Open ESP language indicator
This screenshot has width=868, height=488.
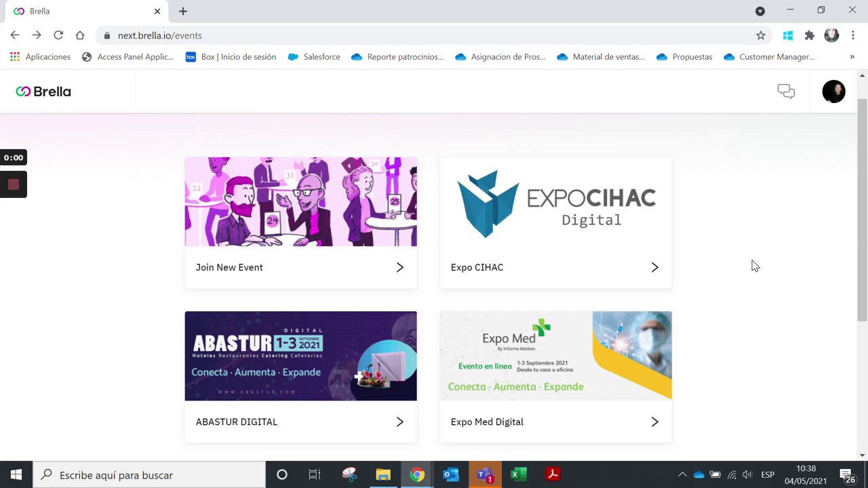(x=768, y=475)
